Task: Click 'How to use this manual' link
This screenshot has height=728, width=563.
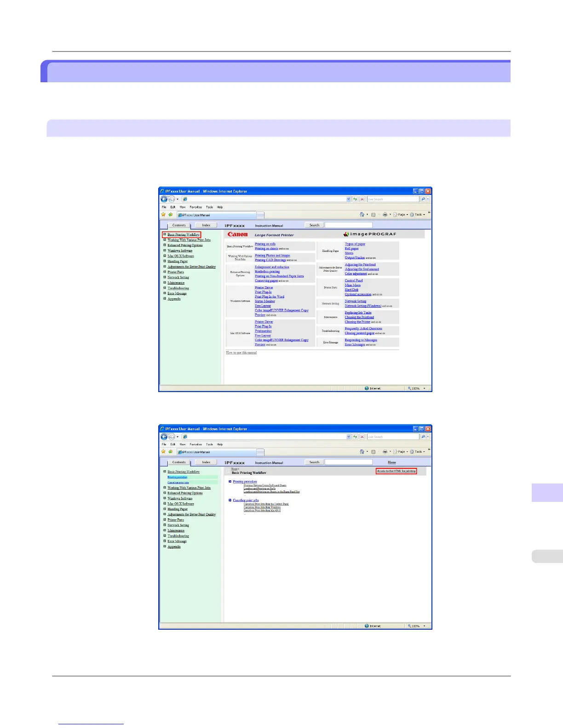Action: [x=241, y=353]
